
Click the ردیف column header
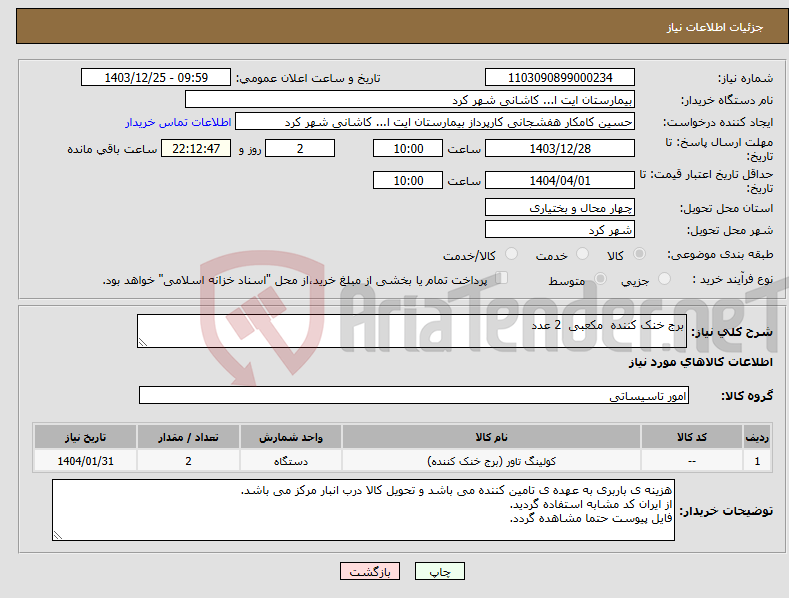(x=757, y=437)
